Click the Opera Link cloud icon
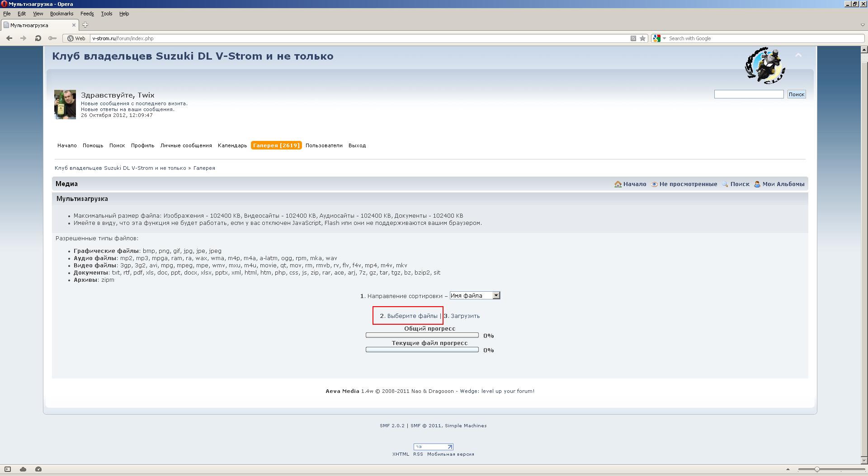The image size is (868, 476). (23, 469)
